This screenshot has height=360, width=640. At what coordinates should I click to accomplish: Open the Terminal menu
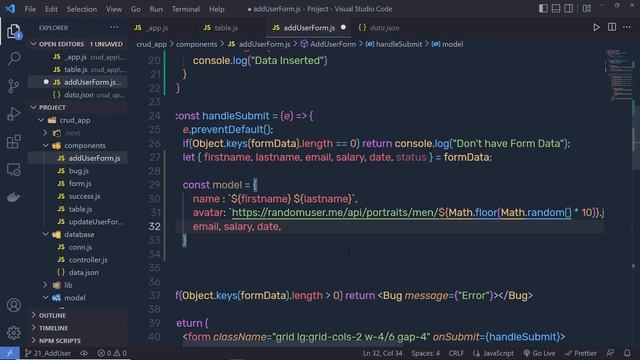point(186,9)
